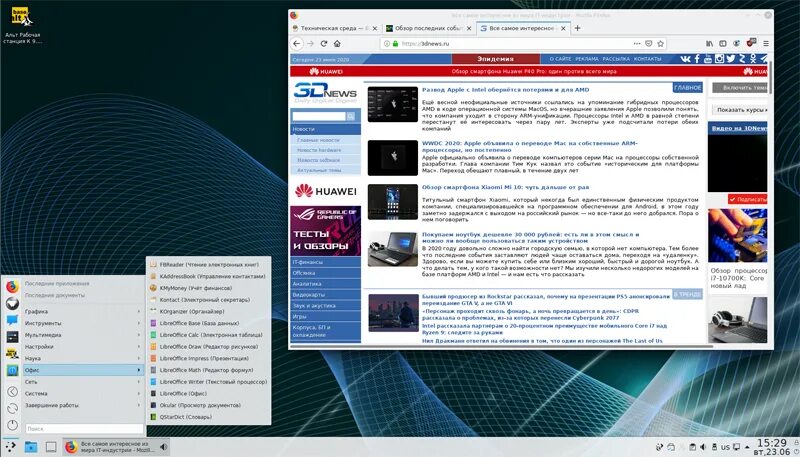
Task: Close the Все самое интересное tab
Action: 563,29
